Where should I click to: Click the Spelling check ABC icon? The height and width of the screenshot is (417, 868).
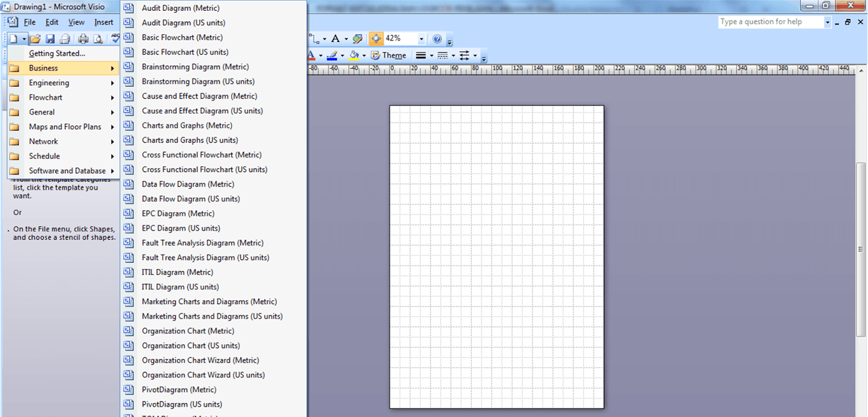(x=116, y=39)
